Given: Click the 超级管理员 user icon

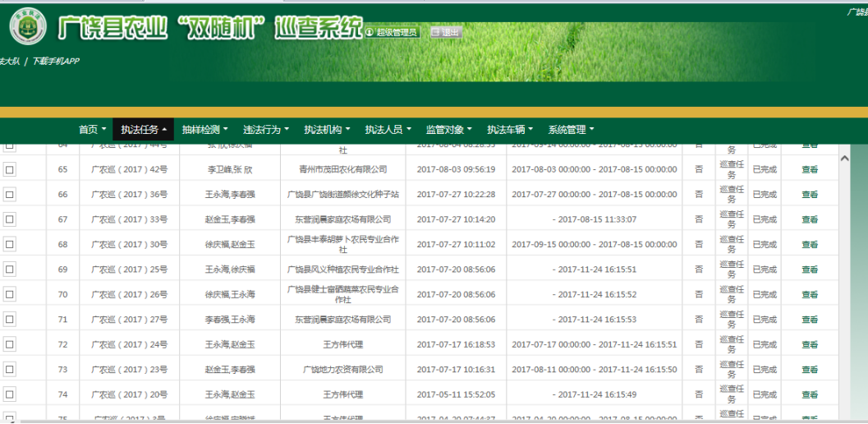Looking at the screenshot, I should [x=370, y=33].
